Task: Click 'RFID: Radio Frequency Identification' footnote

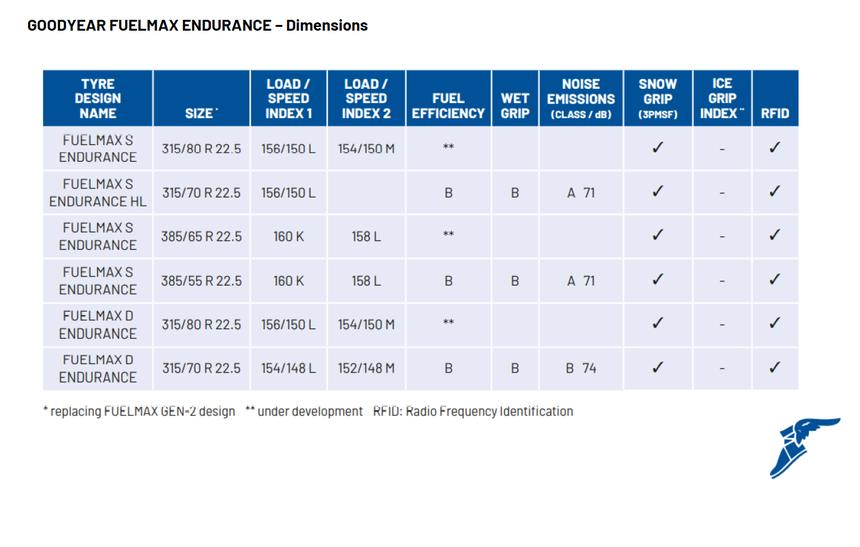Action: click(473, 411)
